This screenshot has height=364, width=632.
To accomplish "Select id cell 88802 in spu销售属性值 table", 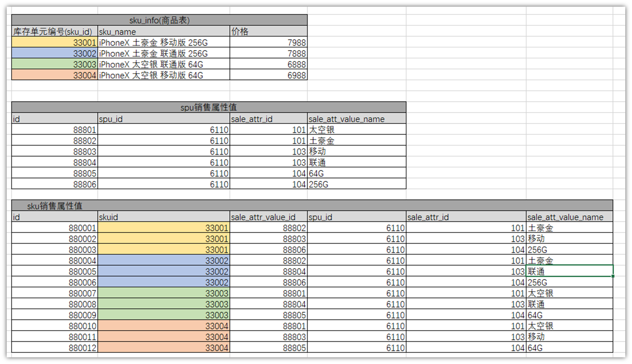I will (x=55, y=140).
